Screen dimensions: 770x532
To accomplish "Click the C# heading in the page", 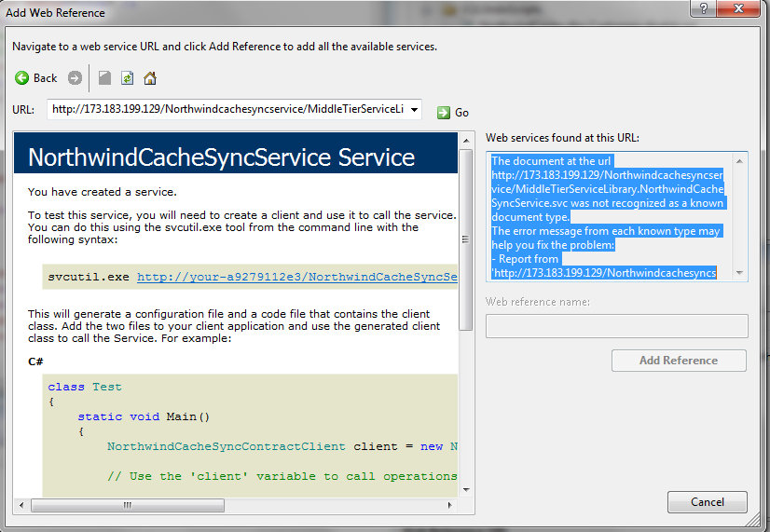I will (x=35, y=361).
